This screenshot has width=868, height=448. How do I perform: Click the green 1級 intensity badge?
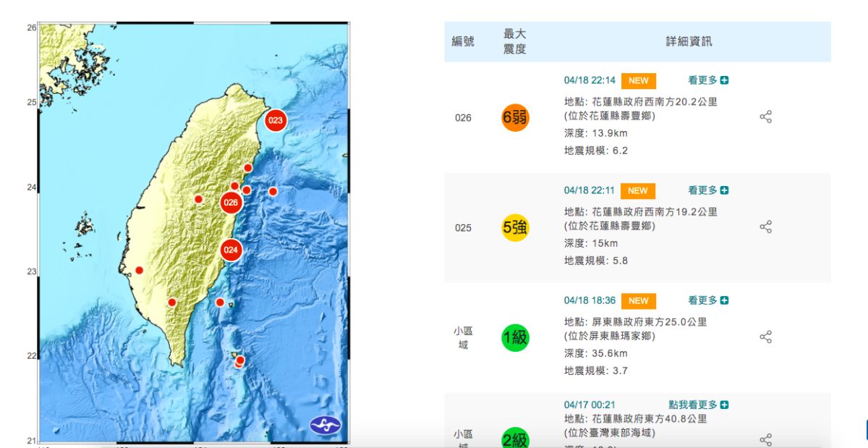pyautogui.click(x=515, y=337)
